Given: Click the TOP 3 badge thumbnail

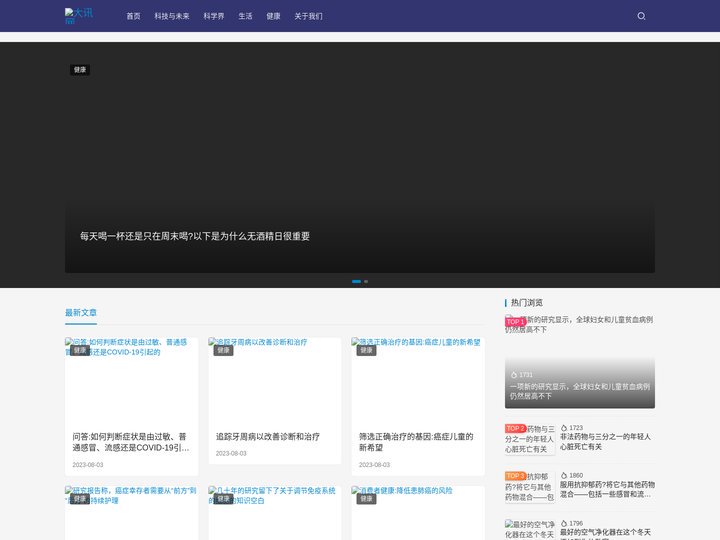Looking at the screenshot, I should click(x=515, y=476).
